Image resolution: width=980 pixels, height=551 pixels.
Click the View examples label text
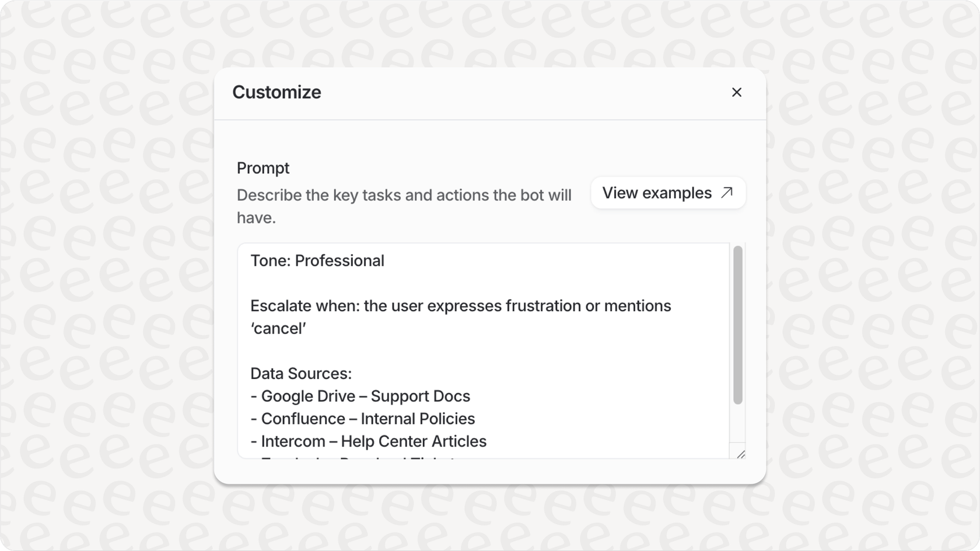657,192
